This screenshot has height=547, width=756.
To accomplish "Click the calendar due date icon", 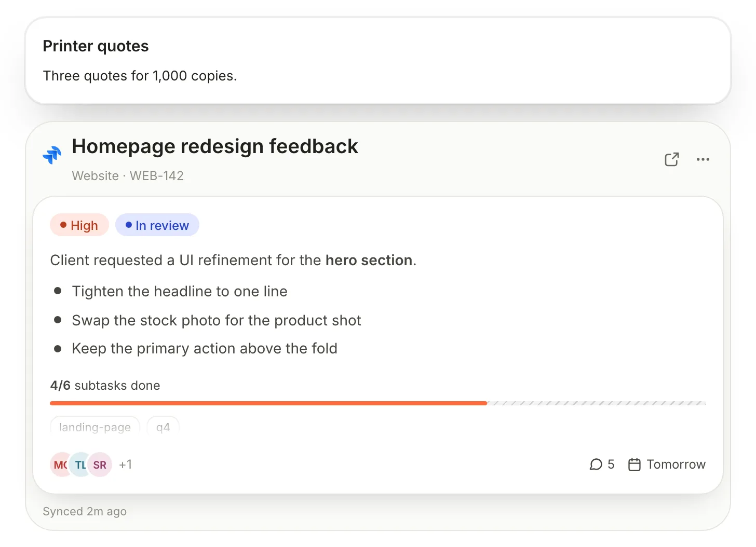I will click(x=634, y=464).
